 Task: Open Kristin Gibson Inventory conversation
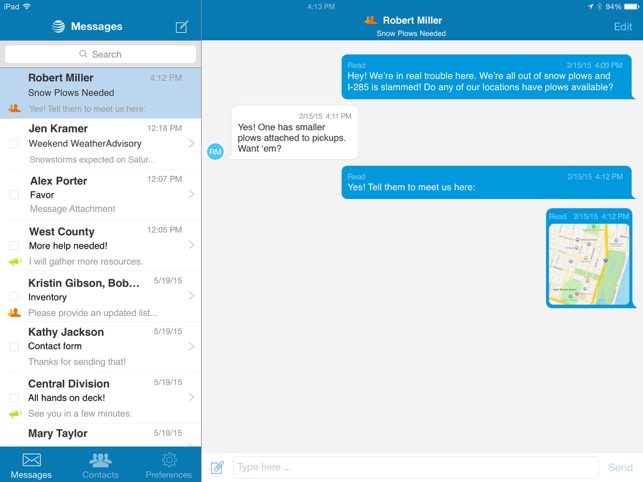coord(100,296)
